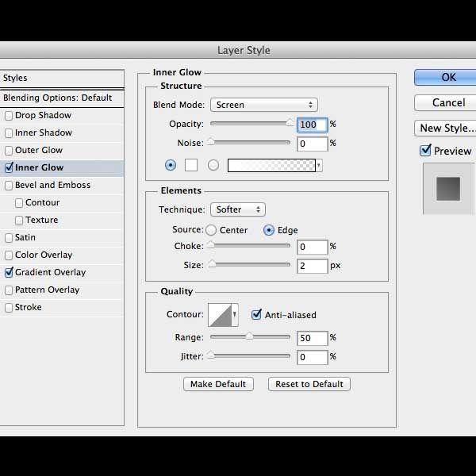476x476 pixels.
Task: Tick the Stroke checkbox
Action: pos(9,308)
